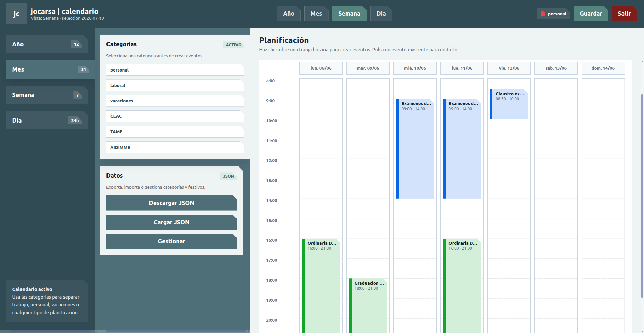Click the 7 badge on Semana

pyautogui.click(x=78, y=95)
